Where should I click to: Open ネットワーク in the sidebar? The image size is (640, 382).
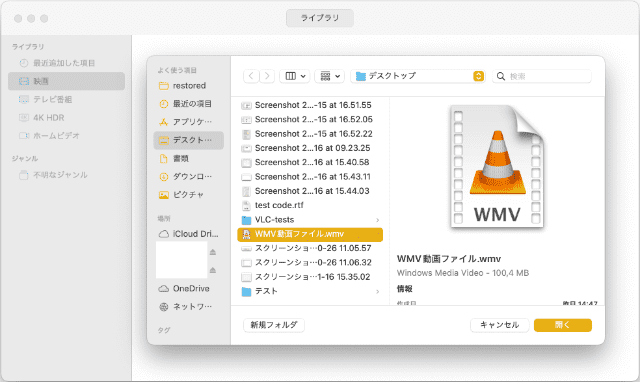(x=189, y=306)
